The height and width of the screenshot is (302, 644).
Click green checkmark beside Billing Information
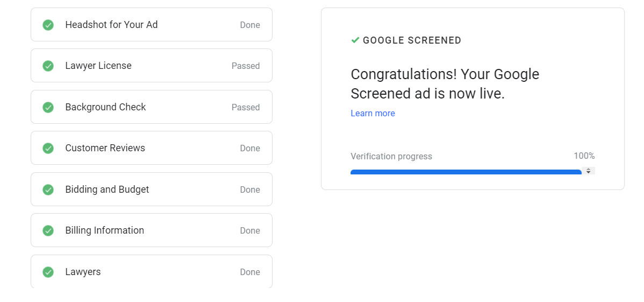point(48,230)
